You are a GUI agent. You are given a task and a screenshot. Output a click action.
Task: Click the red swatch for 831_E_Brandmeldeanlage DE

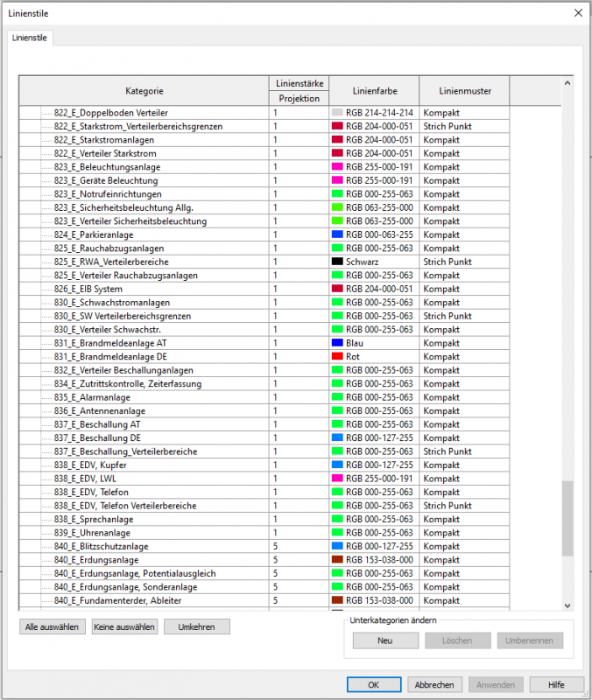click(x=337, y=357)
